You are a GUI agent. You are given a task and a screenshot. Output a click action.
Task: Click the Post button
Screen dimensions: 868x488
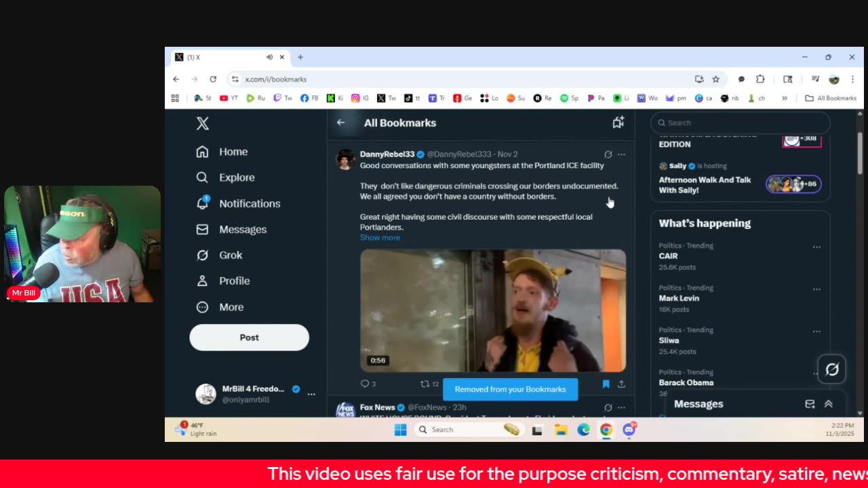tap(249, 338)
